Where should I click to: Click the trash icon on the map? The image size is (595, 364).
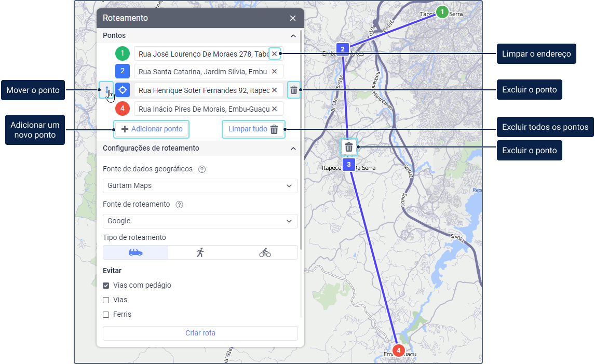pos(349,147)
